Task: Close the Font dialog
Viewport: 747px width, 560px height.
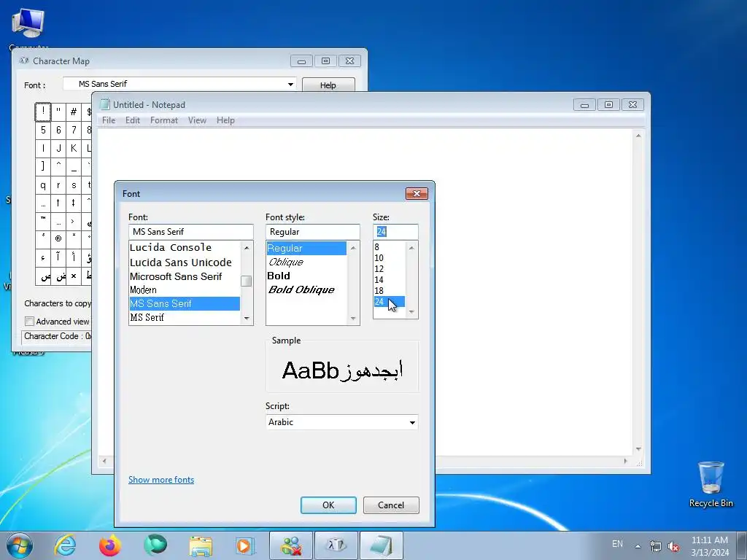Action: (x=417, y=193)
